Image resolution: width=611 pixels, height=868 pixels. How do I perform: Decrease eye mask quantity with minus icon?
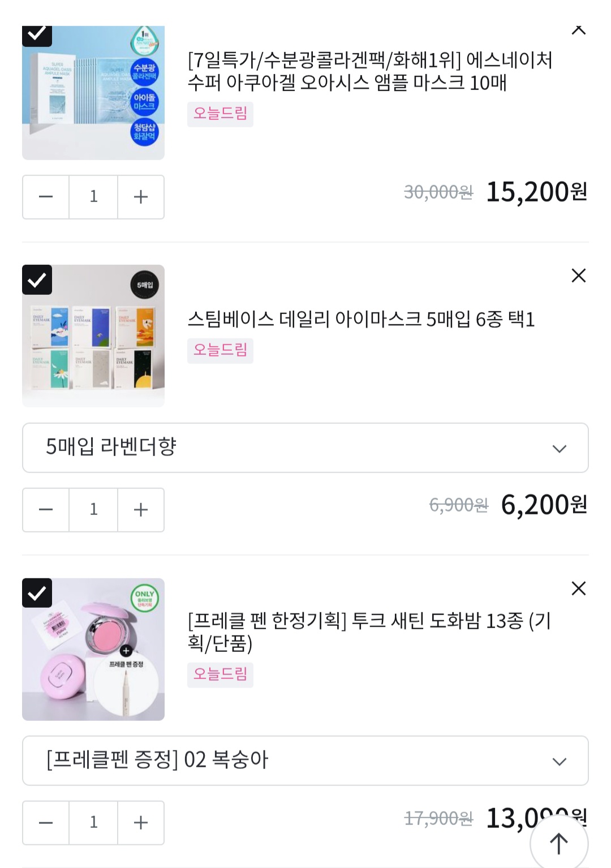tap(46, 510)
